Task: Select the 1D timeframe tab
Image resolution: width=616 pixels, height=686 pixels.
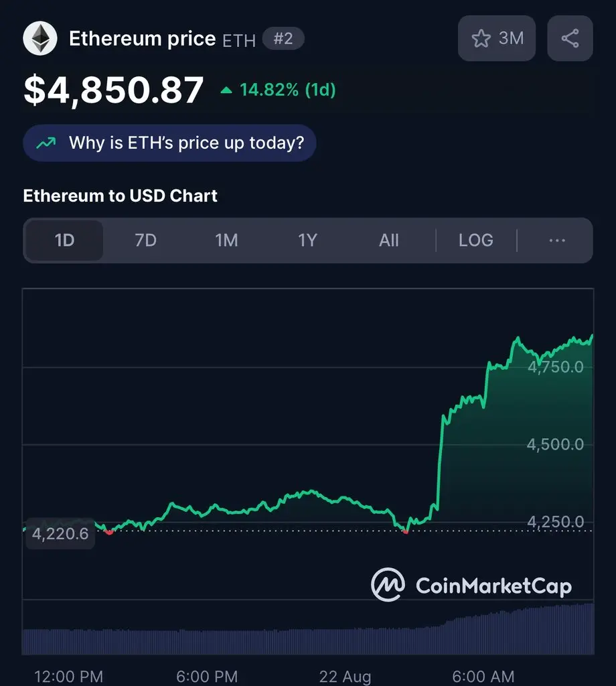Action: pos(64,241)
